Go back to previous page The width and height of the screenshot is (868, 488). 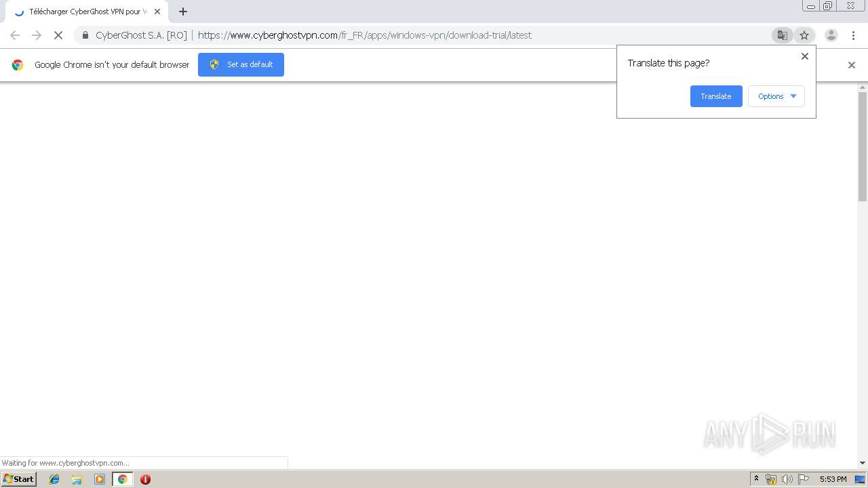point(15,35)
